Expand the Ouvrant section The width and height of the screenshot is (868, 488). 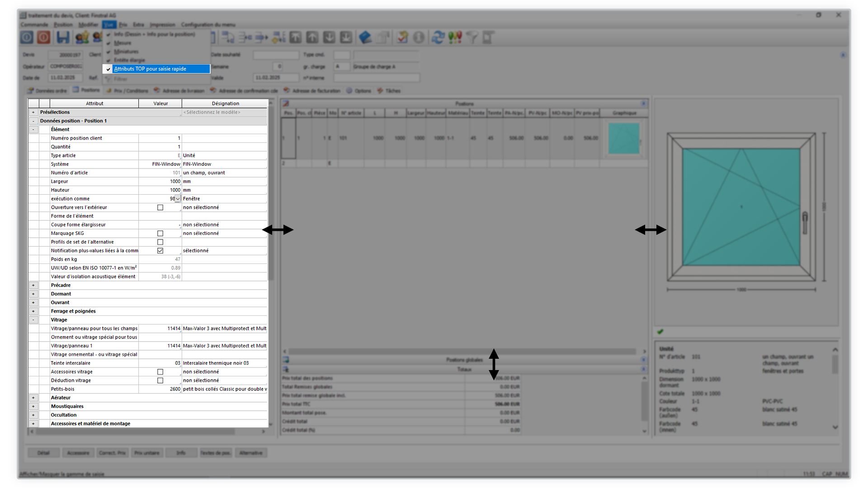coord(33,302)
